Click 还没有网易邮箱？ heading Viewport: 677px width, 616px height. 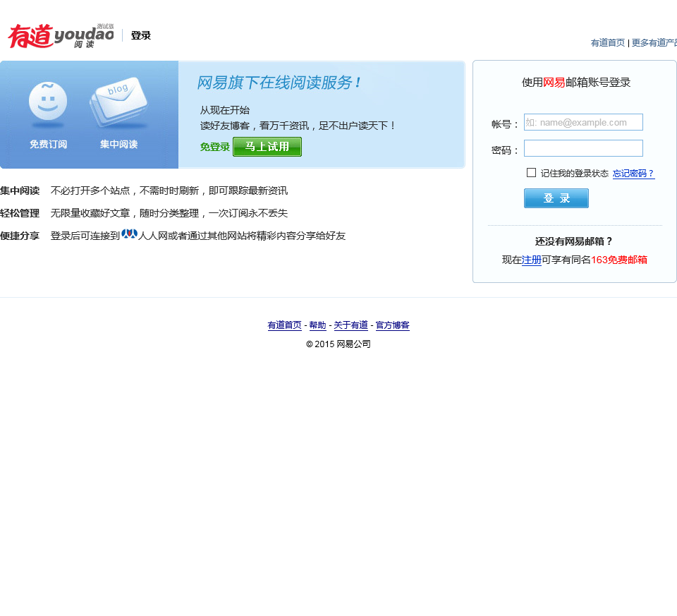point(574,241)
